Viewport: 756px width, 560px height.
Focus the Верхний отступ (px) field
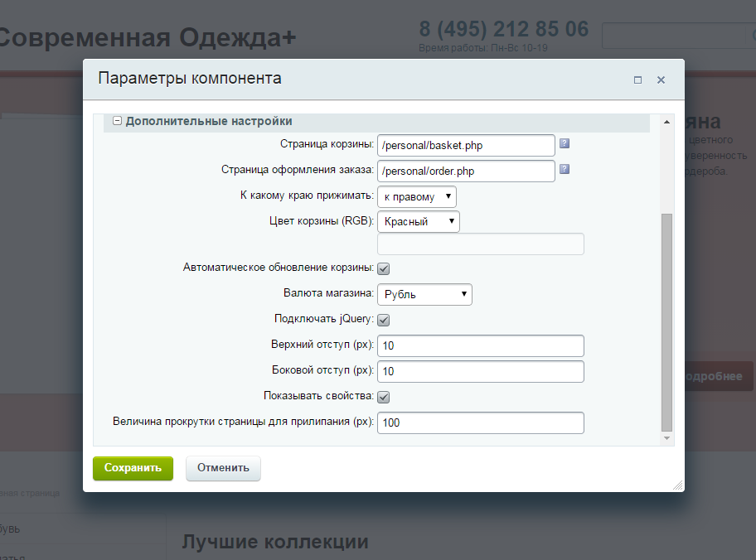[x=480, y=345]
